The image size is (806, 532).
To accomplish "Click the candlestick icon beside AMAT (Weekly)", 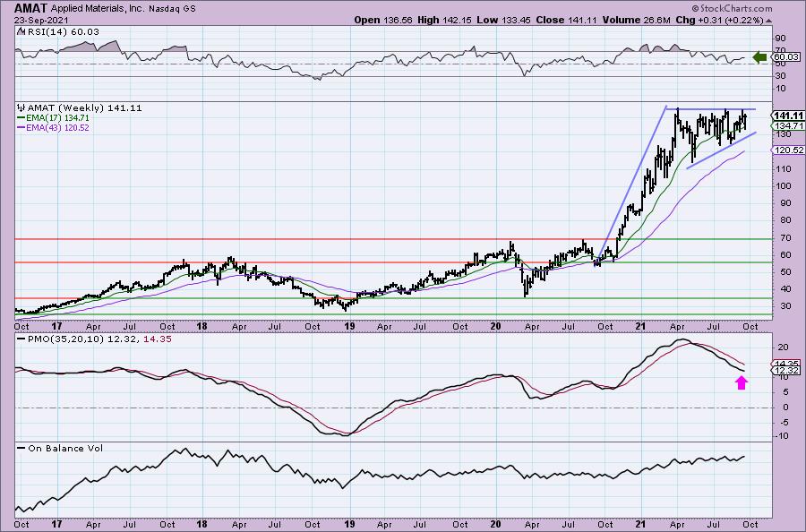I will [x=21, y=108].
